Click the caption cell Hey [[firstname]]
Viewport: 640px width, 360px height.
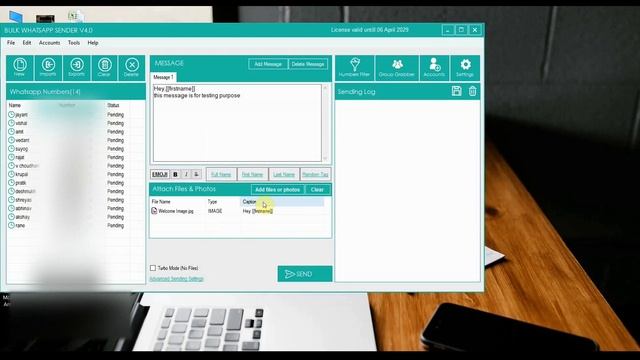258,211
